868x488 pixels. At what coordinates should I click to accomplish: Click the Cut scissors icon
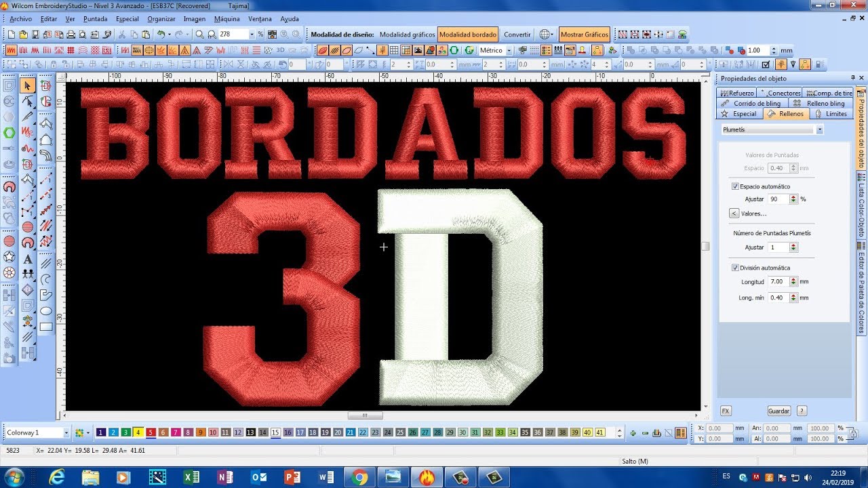click(122, 34)
